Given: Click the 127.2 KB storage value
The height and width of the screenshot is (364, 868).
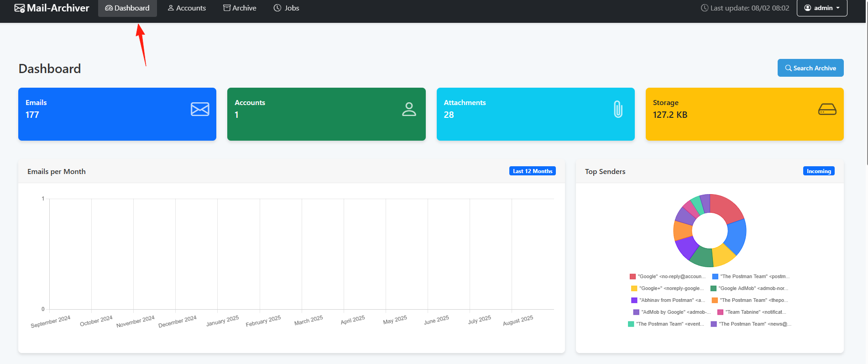Looking at the screenshot, I should pos(670,115).
